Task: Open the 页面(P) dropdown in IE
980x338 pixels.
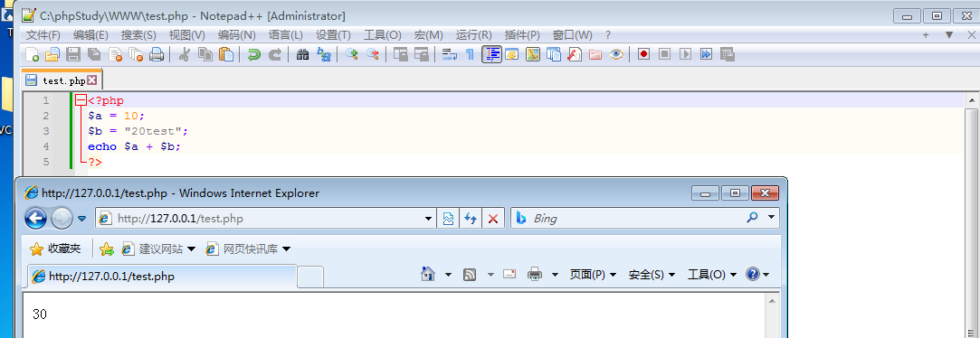Action: click(x=593, y=274)
